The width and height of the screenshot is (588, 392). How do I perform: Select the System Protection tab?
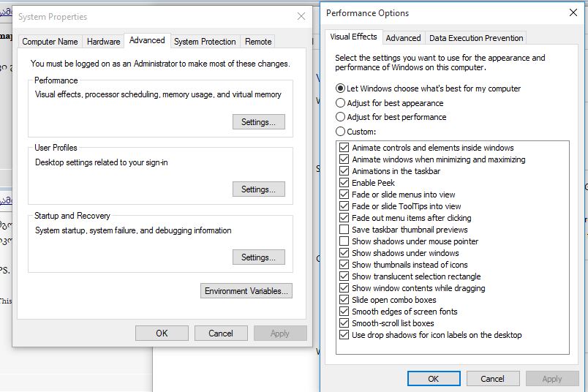[x=205, y=42]
